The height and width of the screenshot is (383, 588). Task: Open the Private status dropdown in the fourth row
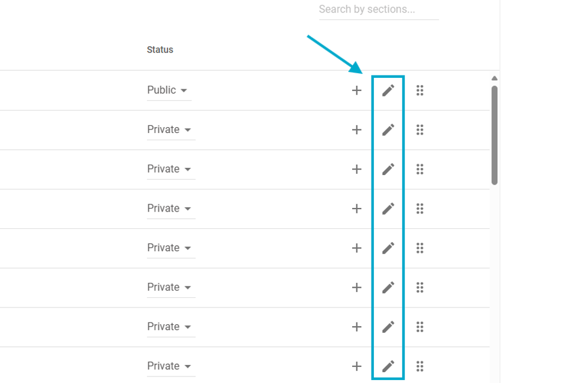(x=169, y=209)
